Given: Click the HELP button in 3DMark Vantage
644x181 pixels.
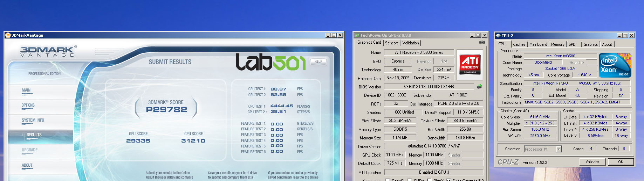Looking at the screenshot, I should point(318,62).
